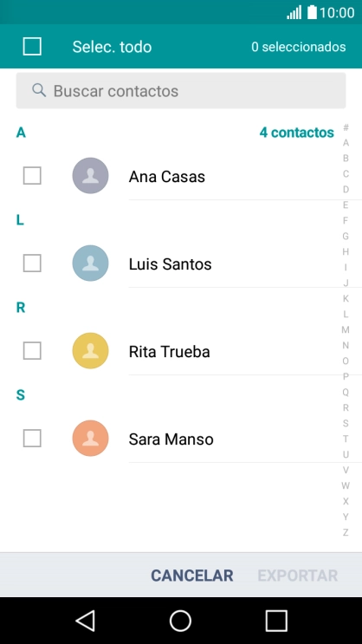Jump to letter L in index

346,314
